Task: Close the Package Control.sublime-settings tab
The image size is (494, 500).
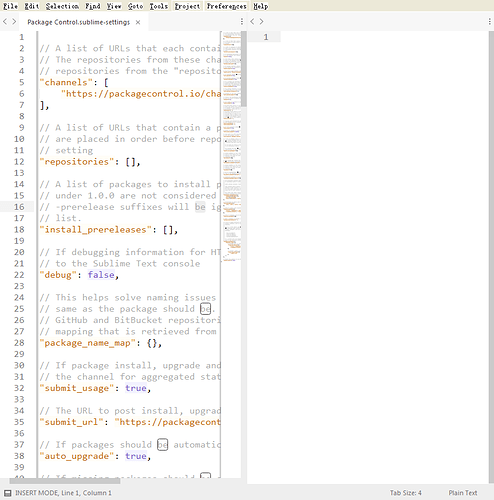Action: click(138, 22)
